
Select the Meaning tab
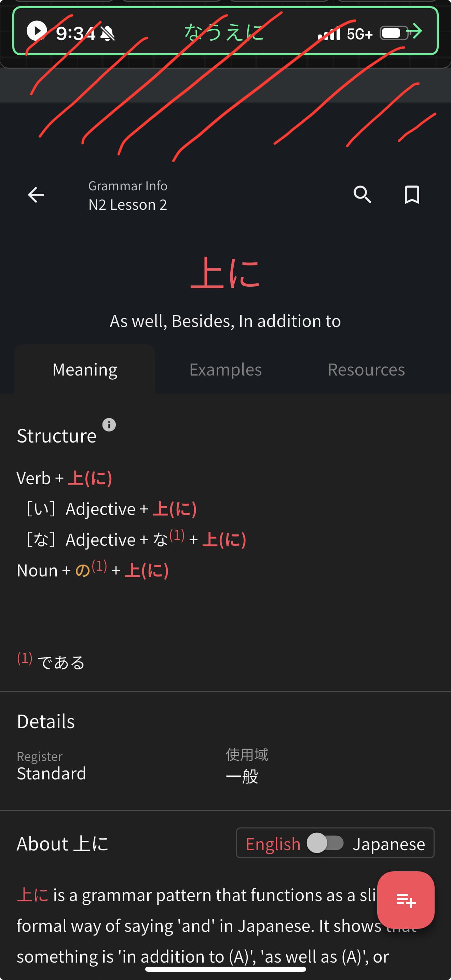[x=85, y=369]
